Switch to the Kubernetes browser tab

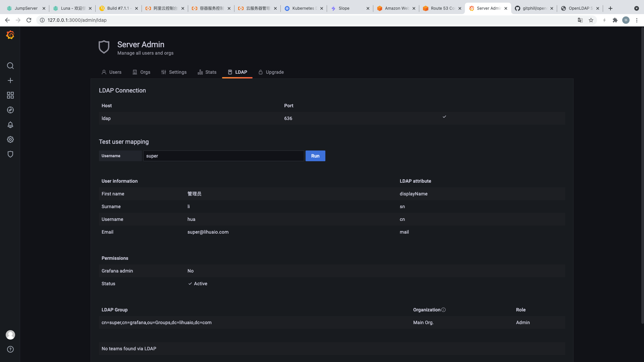pos(304,8)
